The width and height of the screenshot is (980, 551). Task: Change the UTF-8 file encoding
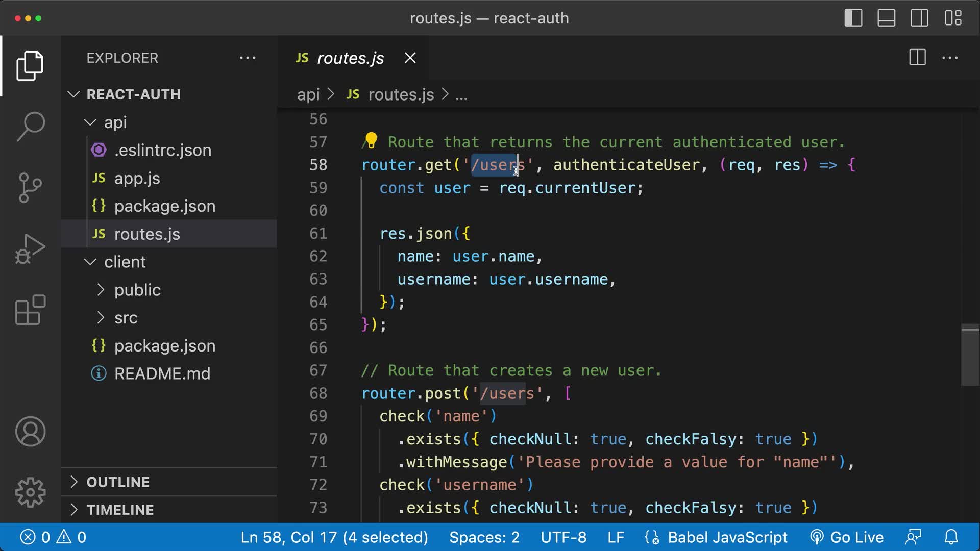[x=563, y=537]
